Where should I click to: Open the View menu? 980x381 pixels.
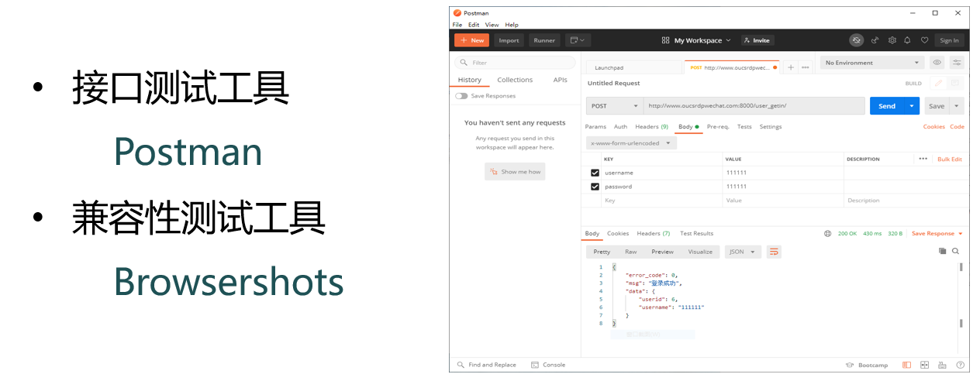click(x=492, y=25)
